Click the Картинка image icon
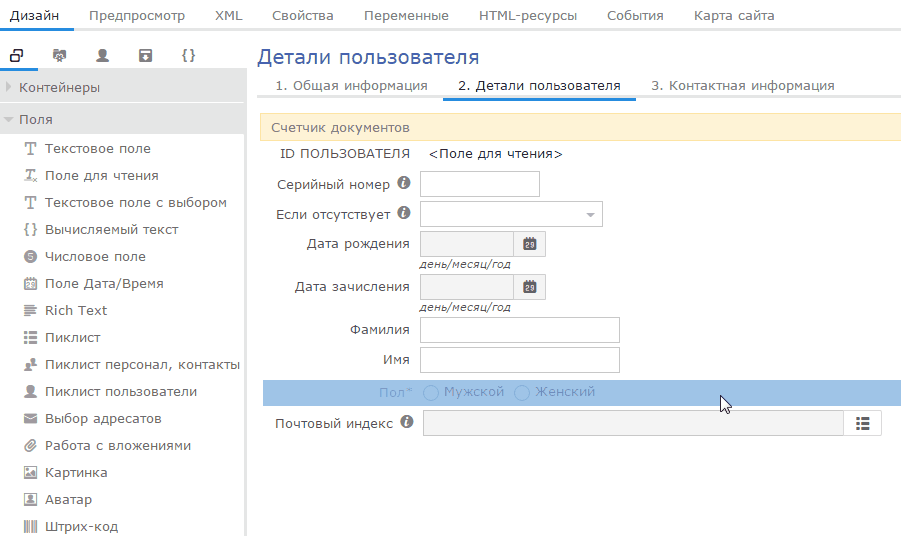 click(30, 473)
